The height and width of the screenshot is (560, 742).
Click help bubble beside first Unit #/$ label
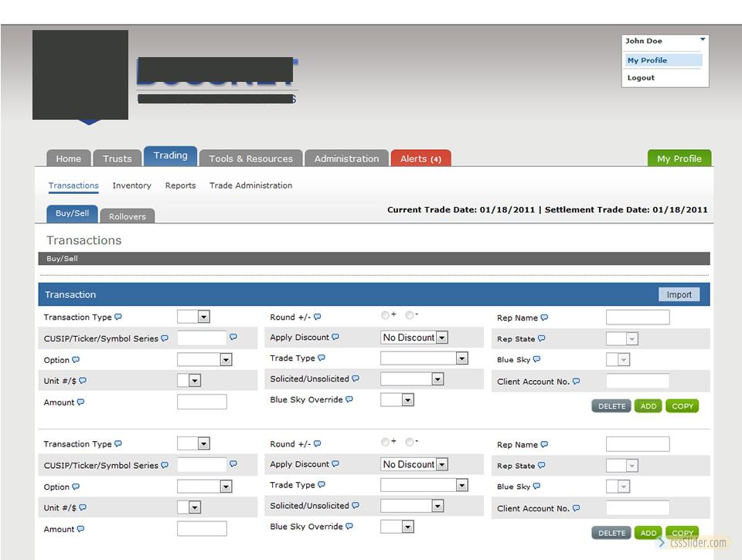[83, 380]
